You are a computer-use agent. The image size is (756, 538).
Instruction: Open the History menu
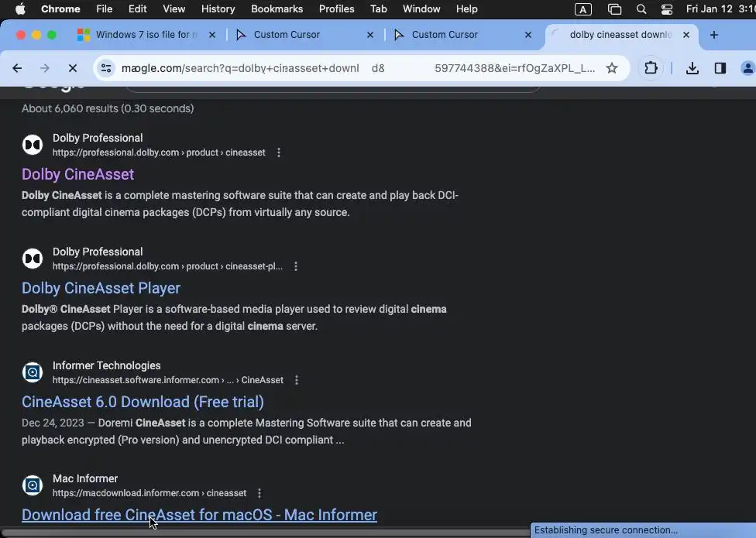(218, 9)
